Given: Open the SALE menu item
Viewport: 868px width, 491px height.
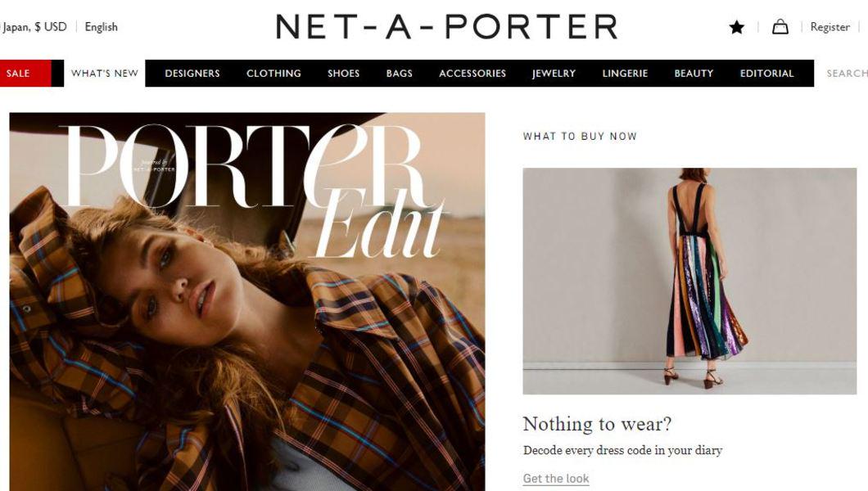Looking at the screenshot, I should 18,74.
